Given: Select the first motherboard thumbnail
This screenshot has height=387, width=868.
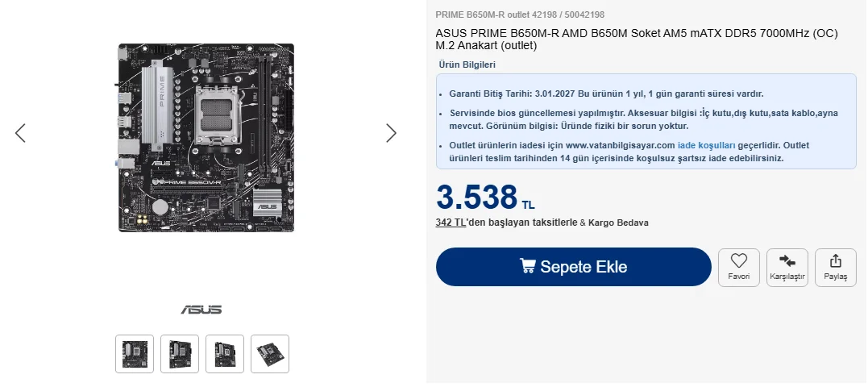Looking at the screenshot, I should (135, 354).
